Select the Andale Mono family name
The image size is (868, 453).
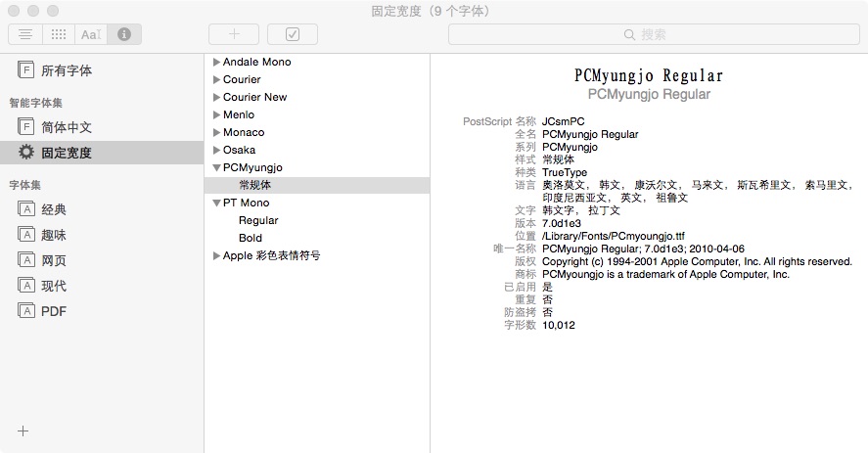256,62
